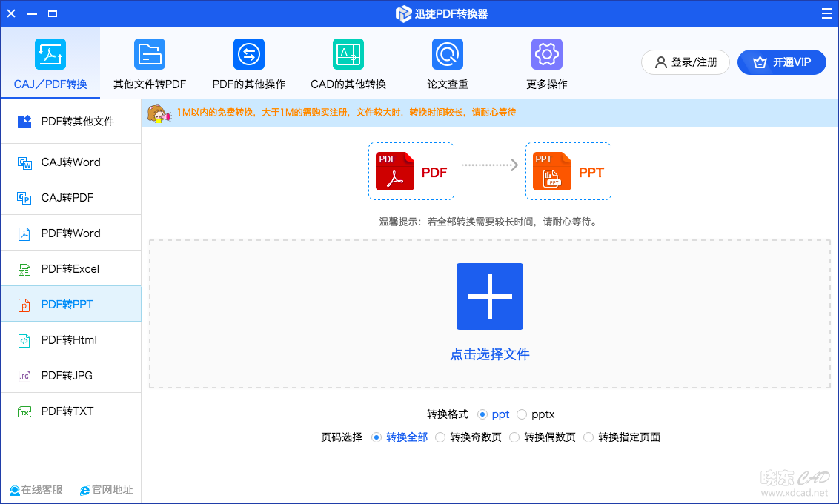
Task: Select PDF转Excel text in sidebar
Action: pos(70,269)
